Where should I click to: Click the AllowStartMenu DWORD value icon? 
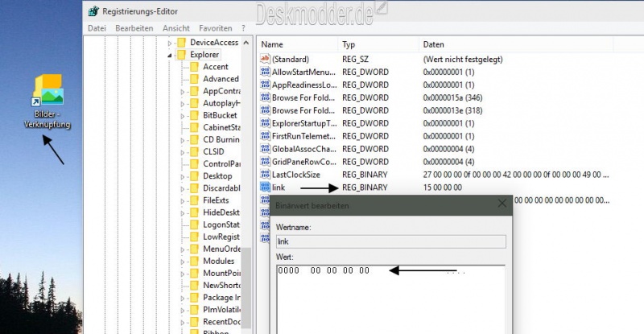265,72
